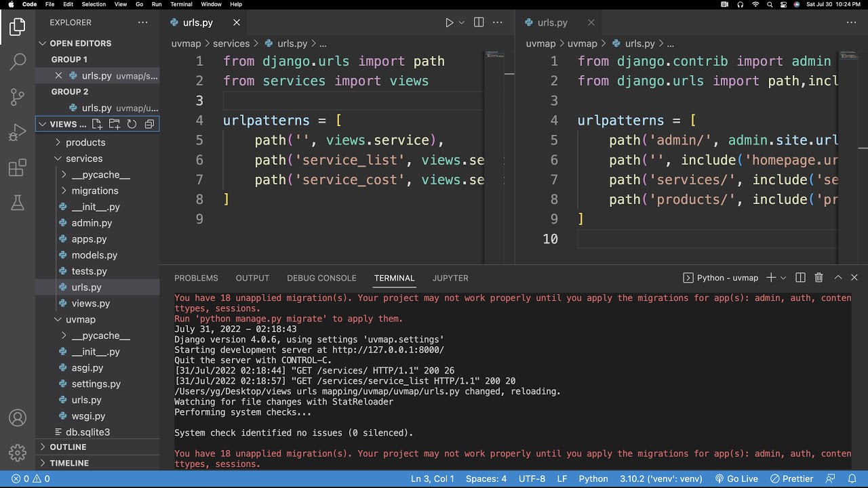This screenshot has width=868, height=488.
Task: Click services breadcrumb in left editor
Action: coord(231,43)
